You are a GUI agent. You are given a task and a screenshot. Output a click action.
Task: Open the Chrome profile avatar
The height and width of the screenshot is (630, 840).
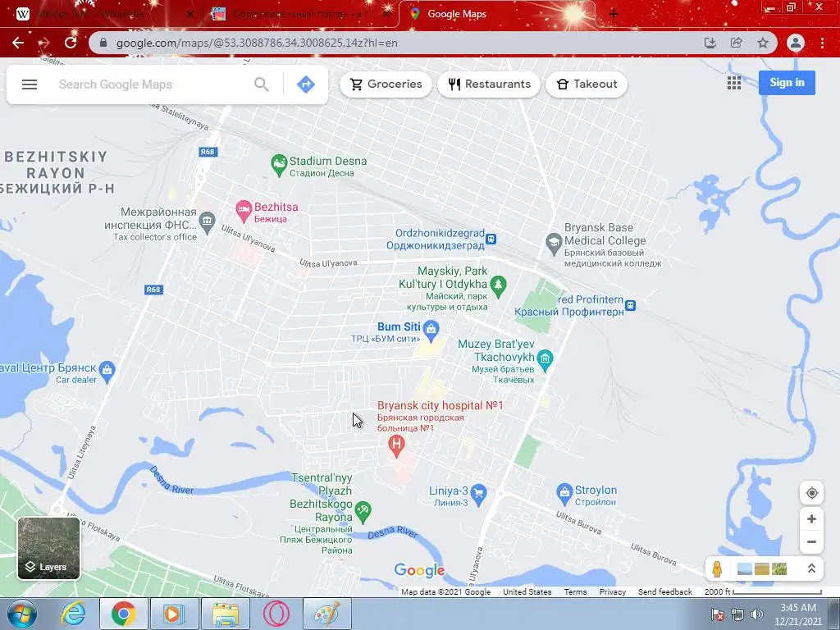[x=796, y=43]
